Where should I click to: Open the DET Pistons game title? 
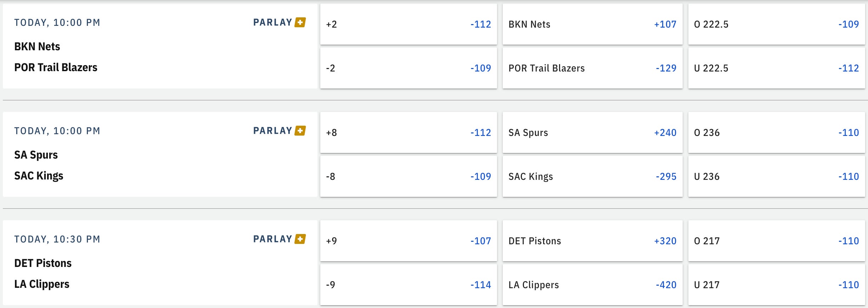tap(43, 263)
